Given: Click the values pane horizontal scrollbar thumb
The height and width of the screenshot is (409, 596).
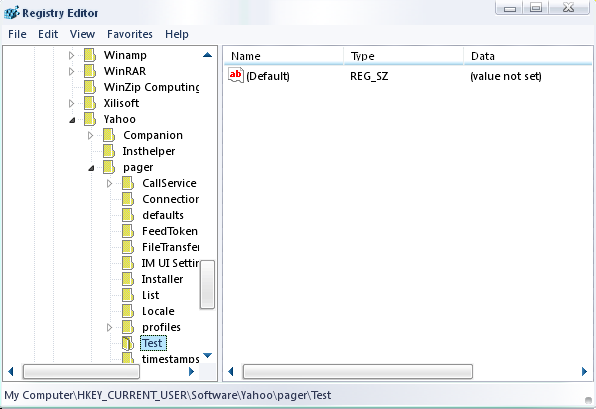Looking at the screenshot, I should 358,371.
